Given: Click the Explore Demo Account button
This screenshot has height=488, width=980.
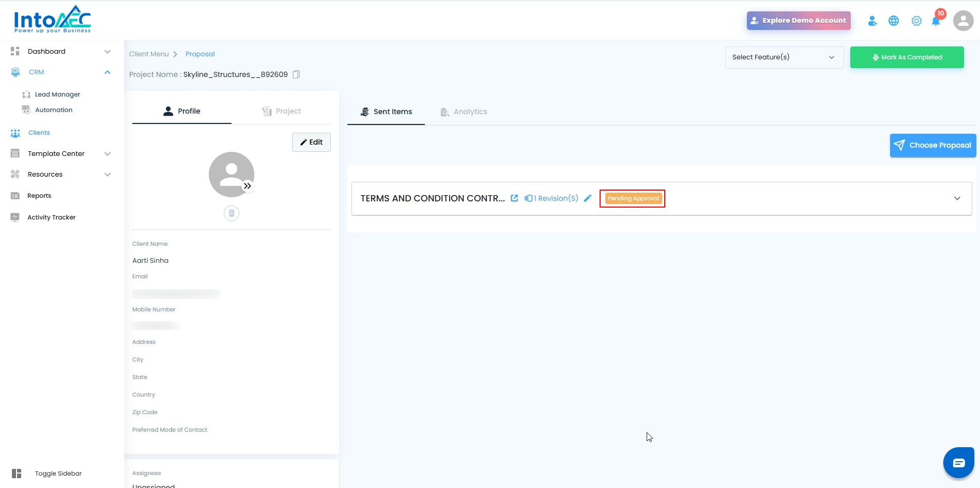Looking at the screenshot, I should point(799,21).
